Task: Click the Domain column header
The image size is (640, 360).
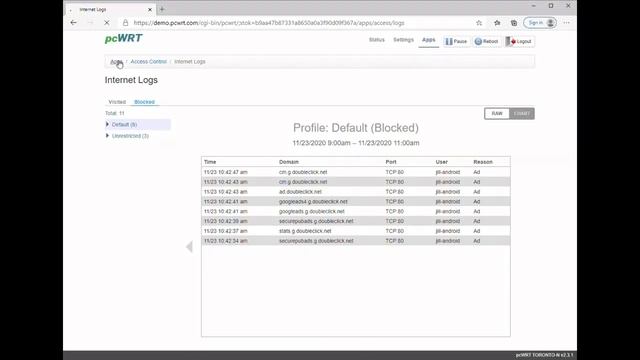Action: [x=289, y=162]
